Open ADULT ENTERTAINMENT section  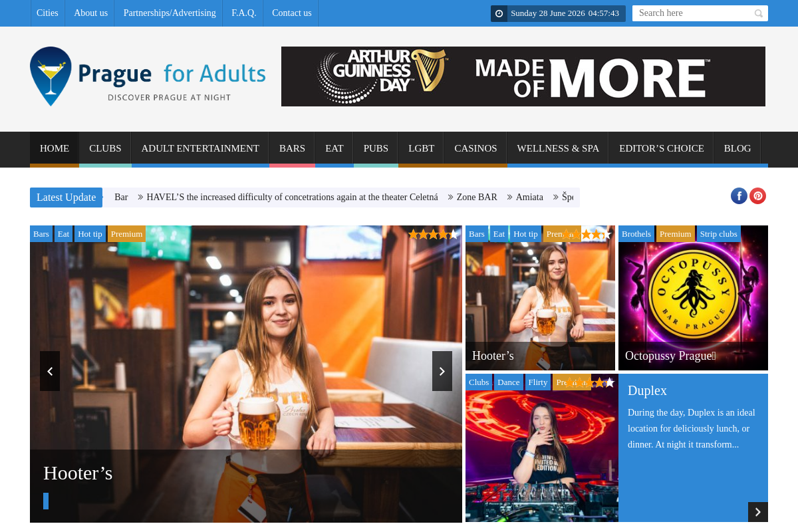[200, 148]
